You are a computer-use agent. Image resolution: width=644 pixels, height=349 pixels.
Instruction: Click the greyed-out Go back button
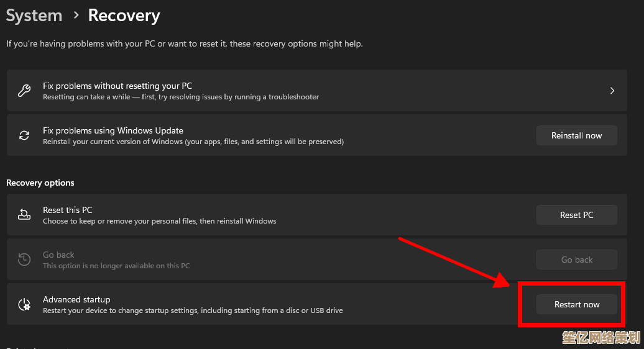[576, 260]
